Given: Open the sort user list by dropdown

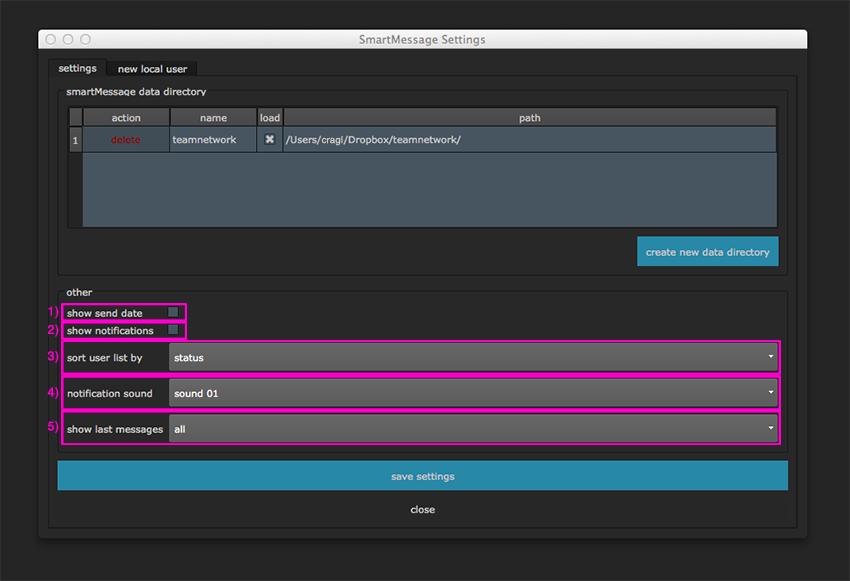Looking at the screenshot, I should [472, 357].
